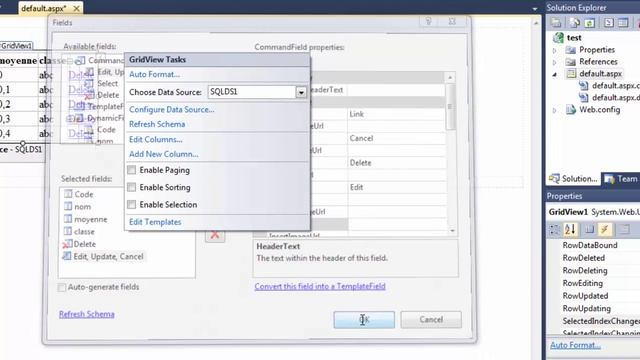The width and height of the screenshot is (640, 360).
Task: Click Alphabetical sort icon in Properties toolbar
Action: (x=570, y=230)
